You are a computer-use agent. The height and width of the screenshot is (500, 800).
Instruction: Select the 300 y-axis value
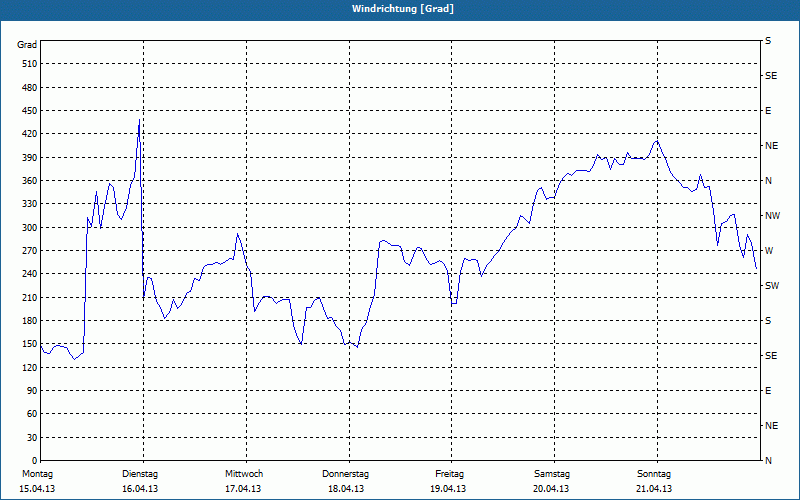[x=30, y=228]
